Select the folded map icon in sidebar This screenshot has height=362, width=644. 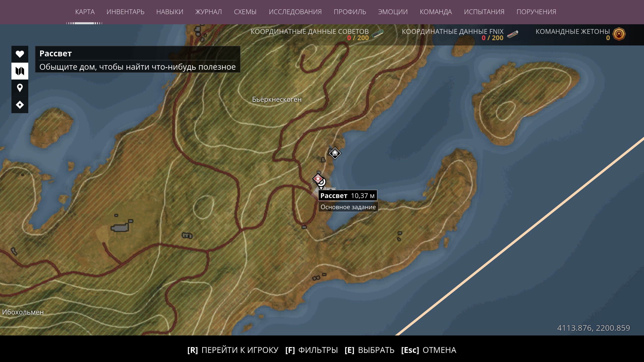click(20, 71)
